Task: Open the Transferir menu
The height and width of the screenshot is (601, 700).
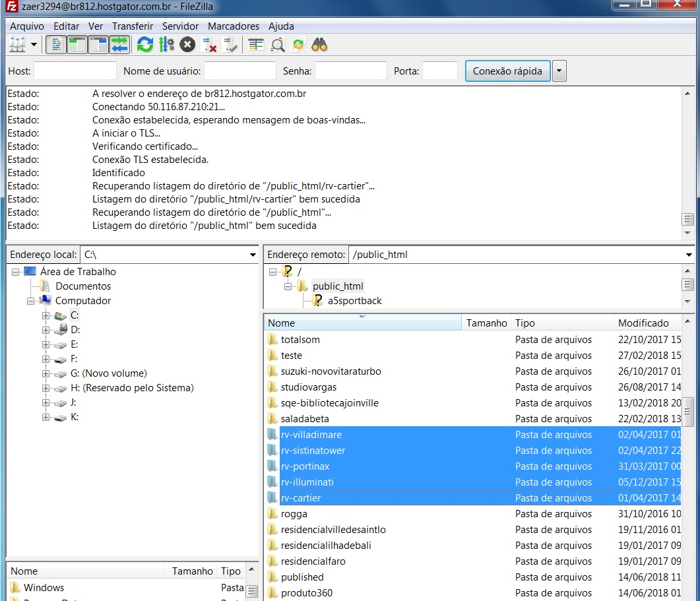Action: pos(133,26)
